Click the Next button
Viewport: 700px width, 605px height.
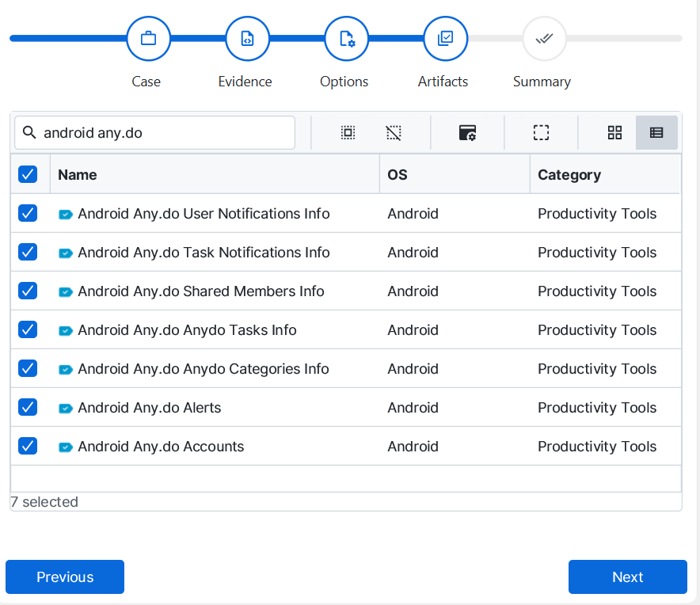coord(627,576)
